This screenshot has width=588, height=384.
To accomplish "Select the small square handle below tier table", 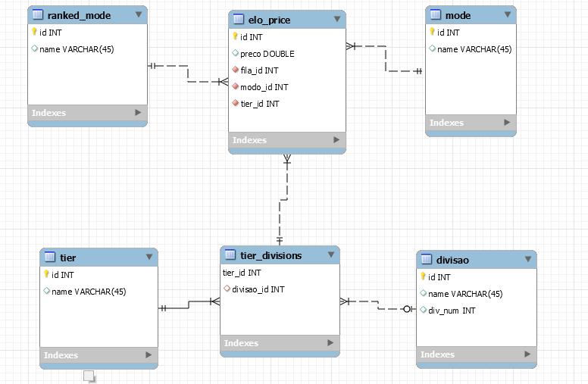I will click(89, 376).
